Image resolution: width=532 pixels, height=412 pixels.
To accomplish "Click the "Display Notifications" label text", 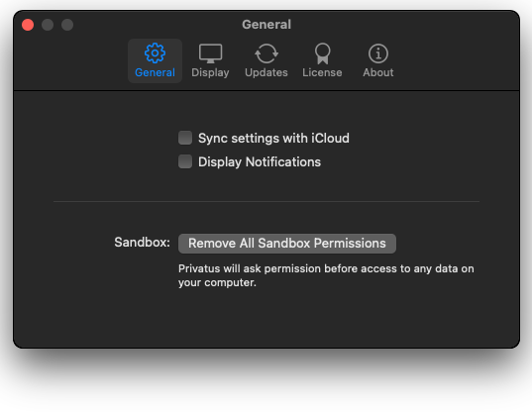I will (260, 162).
